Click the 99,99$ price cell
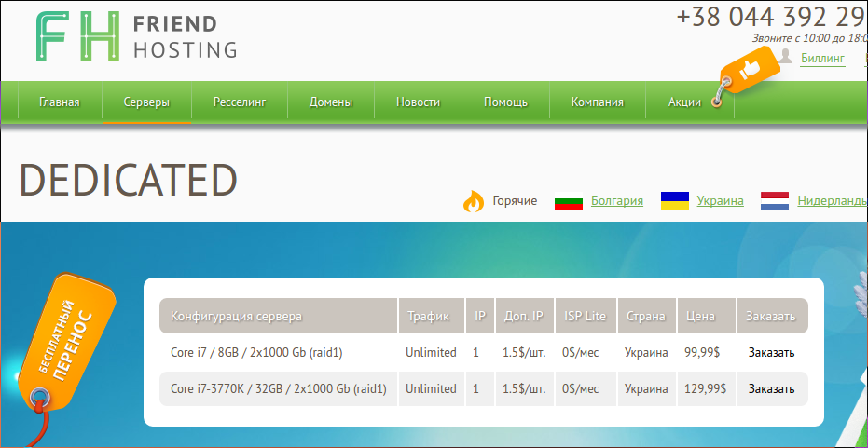868x448 pixels. pyautogui.click(x=702, y=352)
